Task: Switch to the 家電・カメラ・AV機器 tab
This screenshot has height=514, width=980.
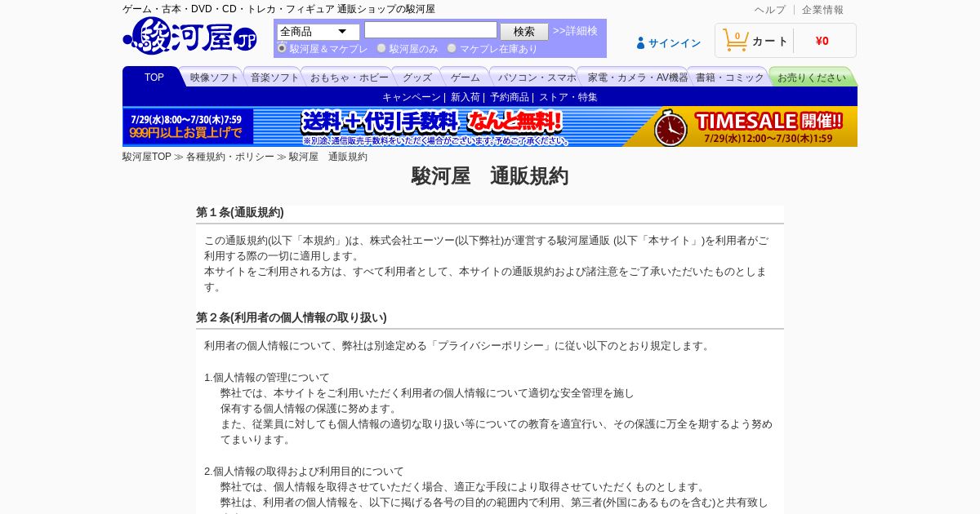Action: pyautogui.click(x=638, y=78)
